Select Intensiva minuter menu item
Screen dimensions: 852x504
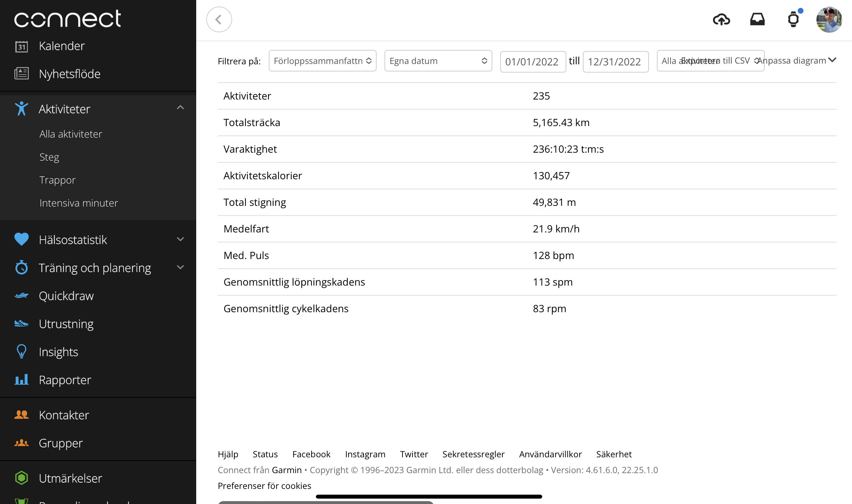coord(79,203)
